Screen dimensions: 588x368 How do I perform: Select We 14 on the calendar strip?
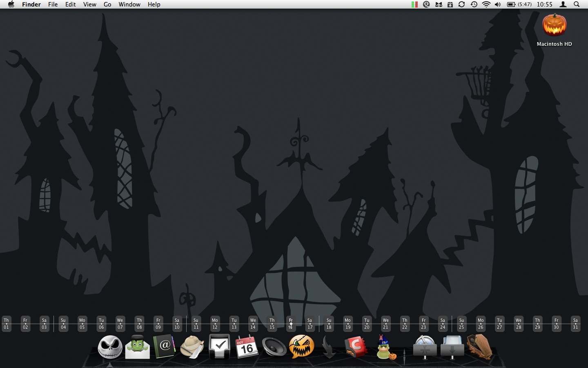pos(253,324)
